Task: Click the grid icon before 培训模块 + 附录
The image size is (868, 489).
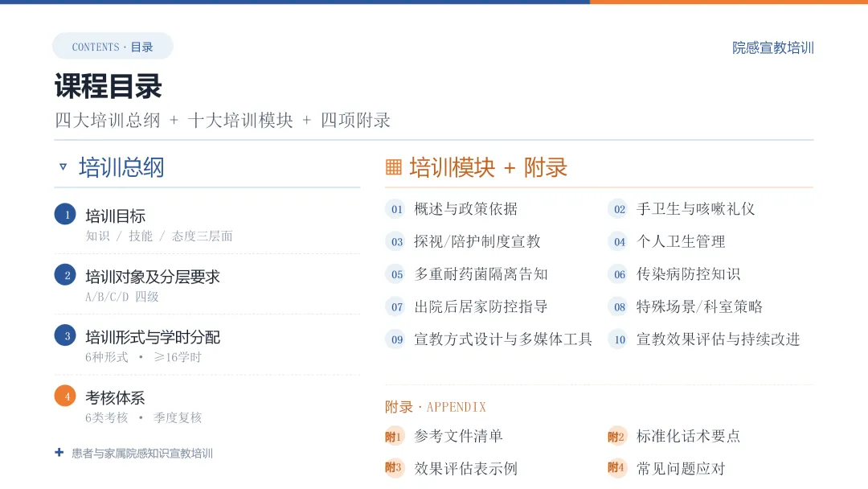Action: pos(394,166)
